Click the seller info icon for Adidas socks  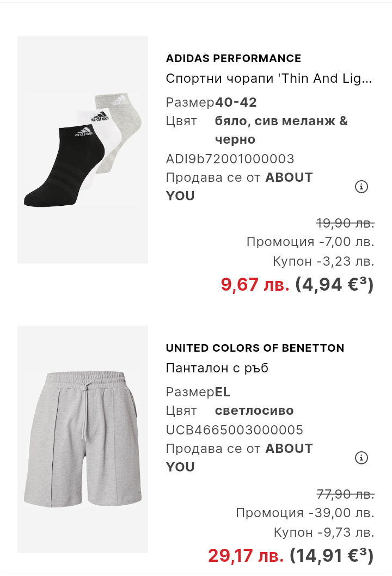[x=362, y=187]
